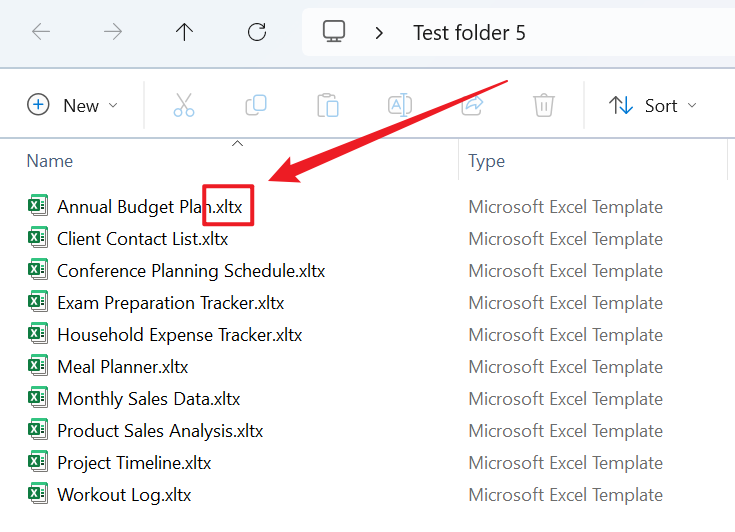This screenshot has height=532, width=735.
Task: Click the Workout Log.xltx Excel icon
Action: pyautogui.click(x=38, y=495)
